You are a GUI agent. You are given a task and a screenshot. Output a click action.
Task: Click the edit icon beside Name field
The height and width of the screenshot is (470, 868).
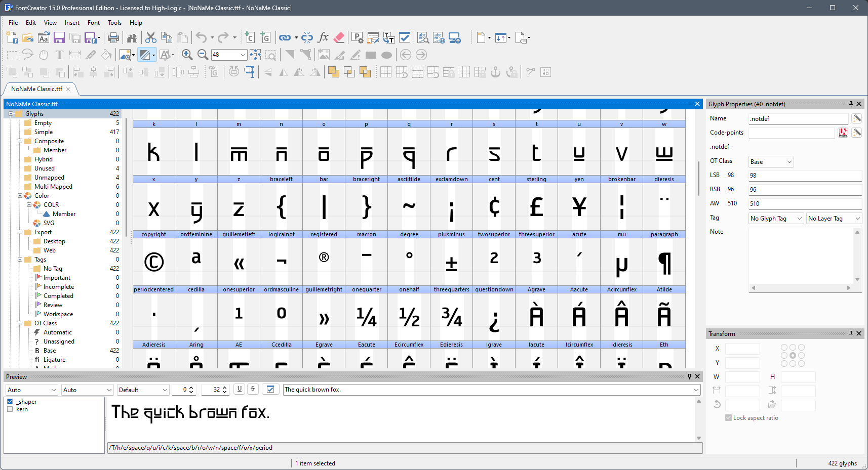(856, 118)
